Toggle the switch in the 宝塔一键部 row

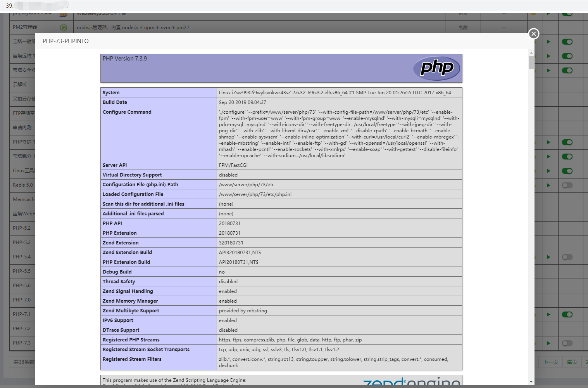click(567, 42)
